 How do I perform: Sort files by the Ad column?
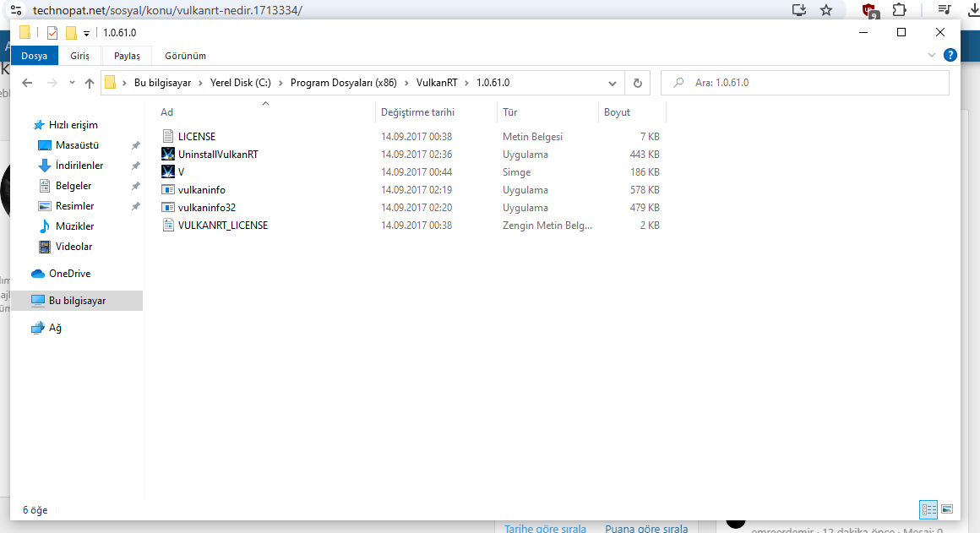point(167,112)
